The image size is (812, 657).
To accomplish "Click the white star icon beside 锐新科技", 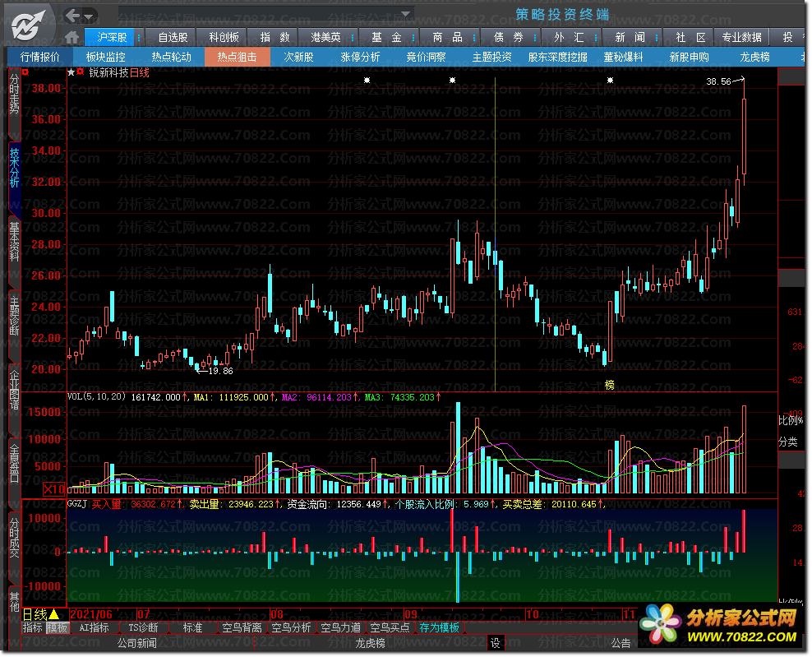I will [71, 72].
